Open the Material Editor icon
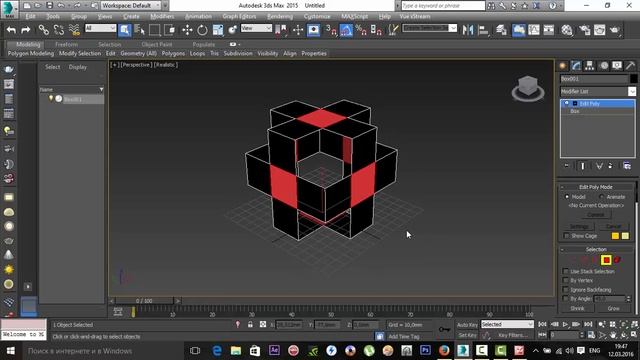 [x=567, y=30]
